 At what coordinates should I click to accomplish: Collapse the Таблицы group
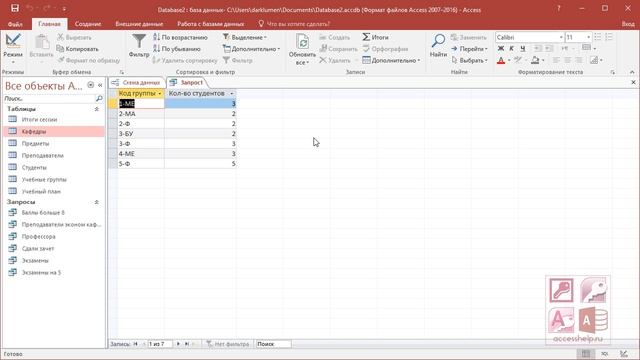pos(97,109)
